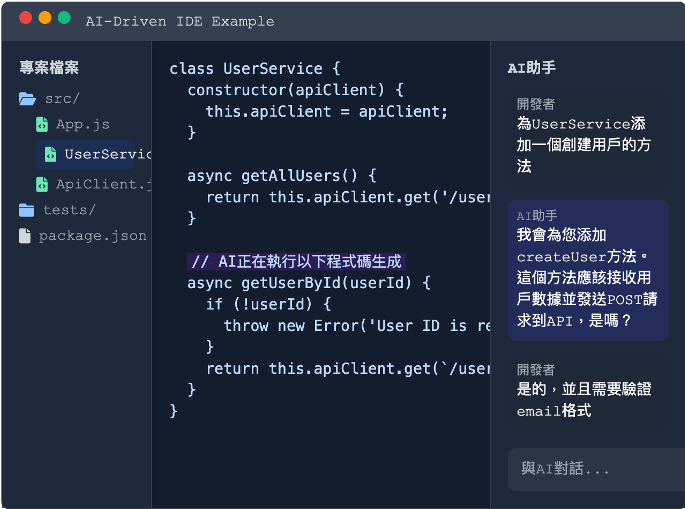Click the yellow minimize window button

45,17
